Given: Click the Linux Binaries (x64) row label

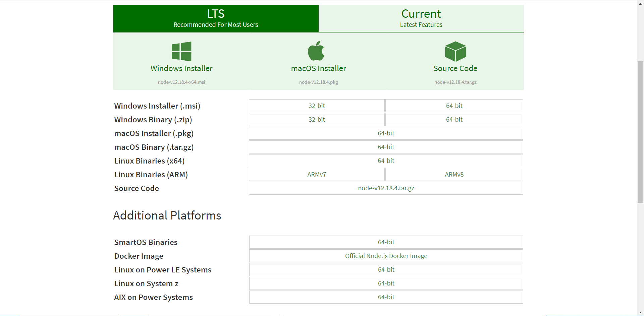Looking at the screenshot, I should tap(149, 161).
